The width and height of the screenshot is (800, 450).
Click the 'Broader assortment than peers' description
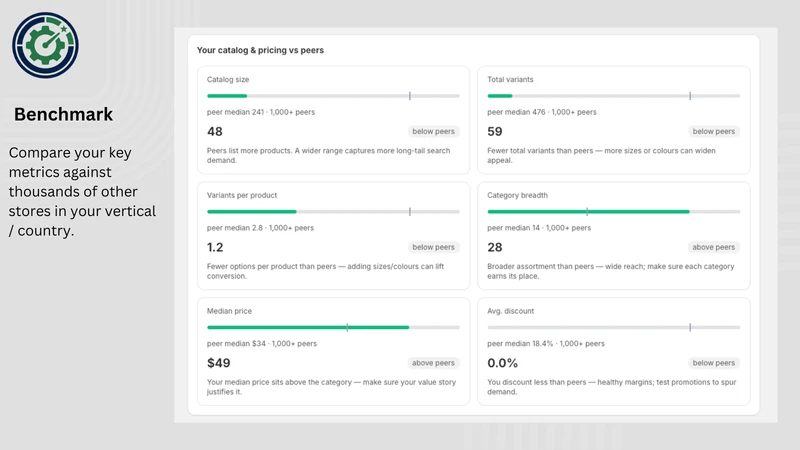[x=611, y=271]
